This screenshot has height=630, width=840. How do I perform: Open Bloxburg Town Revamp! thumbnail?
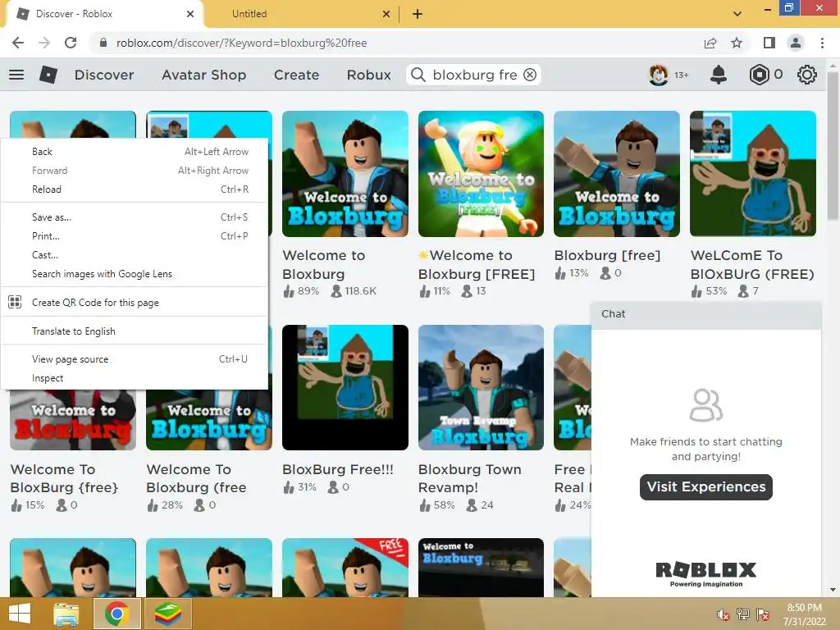pyautogui.click(x=481, y=387)
